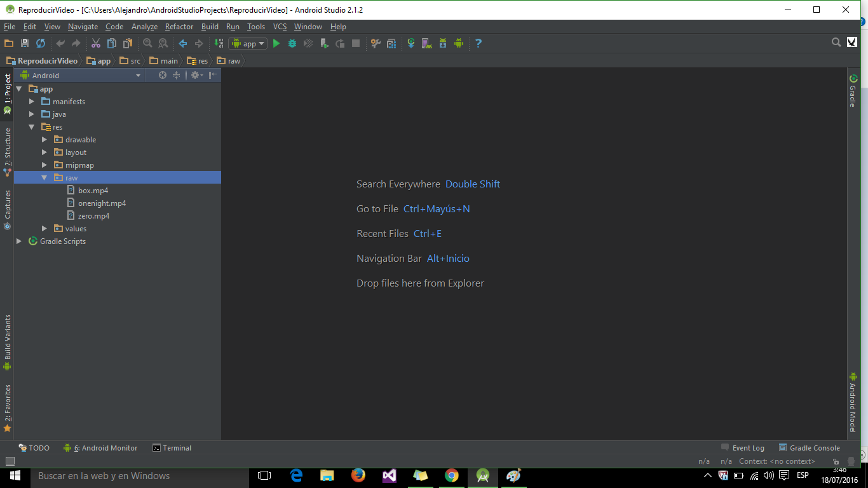Open the SDK Manager icon
This screenshot has height=488, width=868.
pyautogui.click(x=443, y=43)
